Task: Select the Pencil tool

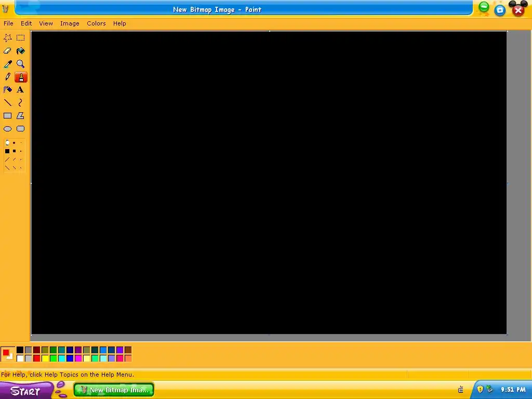Action: [7, 77]
